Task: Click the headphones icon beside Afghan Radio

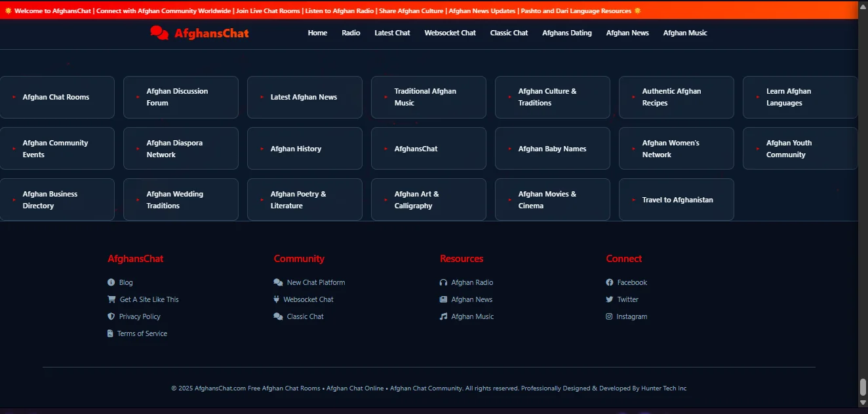Action: tap(443, 282)
